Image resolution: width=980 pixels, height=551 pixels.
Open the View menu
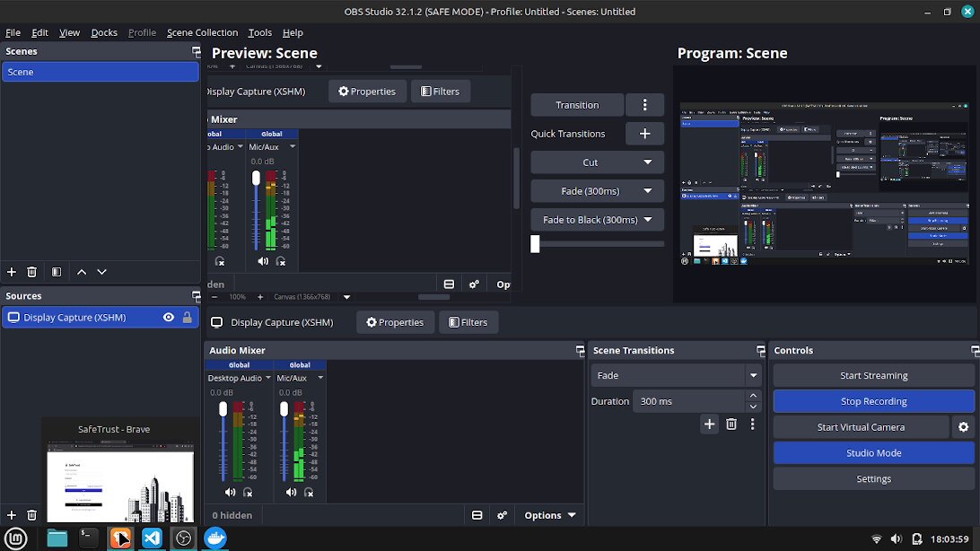pyautogui.click(x=69, y=32)
